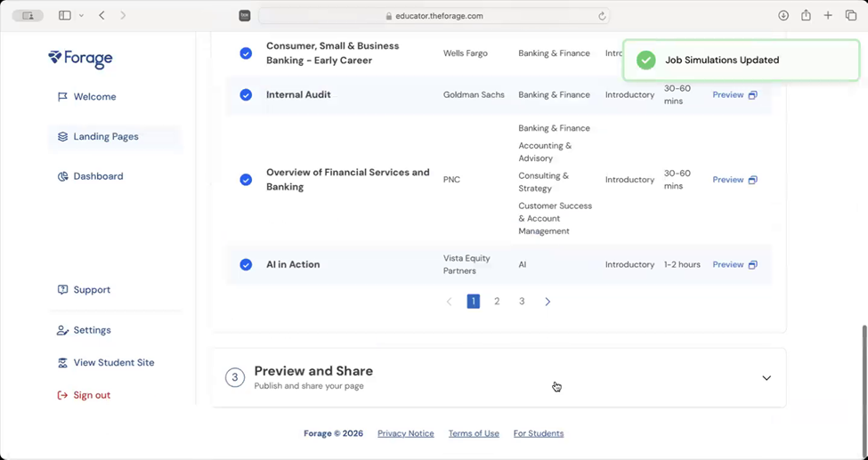Click the Support help icon
The width and height of the screenshot is (868, 460).
(x=62, y=290)
